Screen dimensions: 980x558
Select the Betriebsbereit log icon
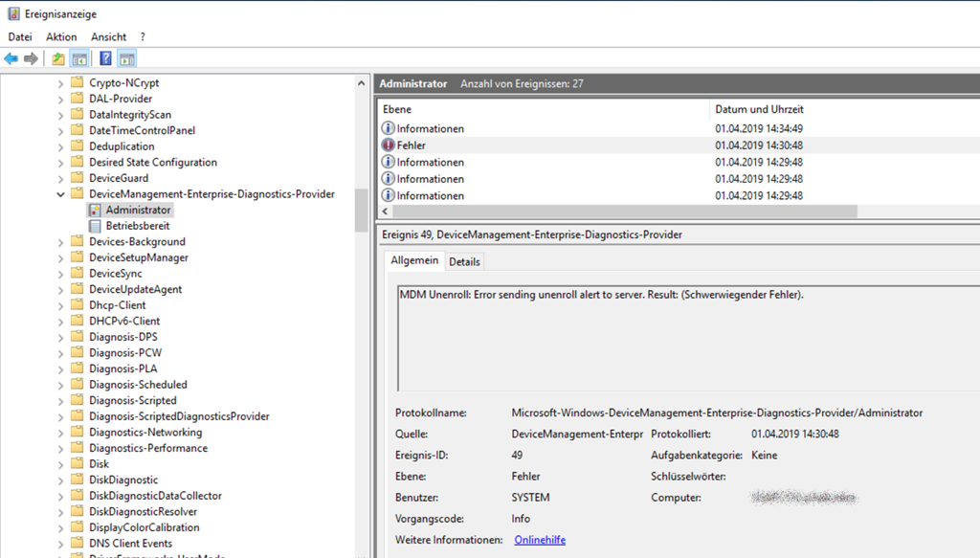coord(95,226)
